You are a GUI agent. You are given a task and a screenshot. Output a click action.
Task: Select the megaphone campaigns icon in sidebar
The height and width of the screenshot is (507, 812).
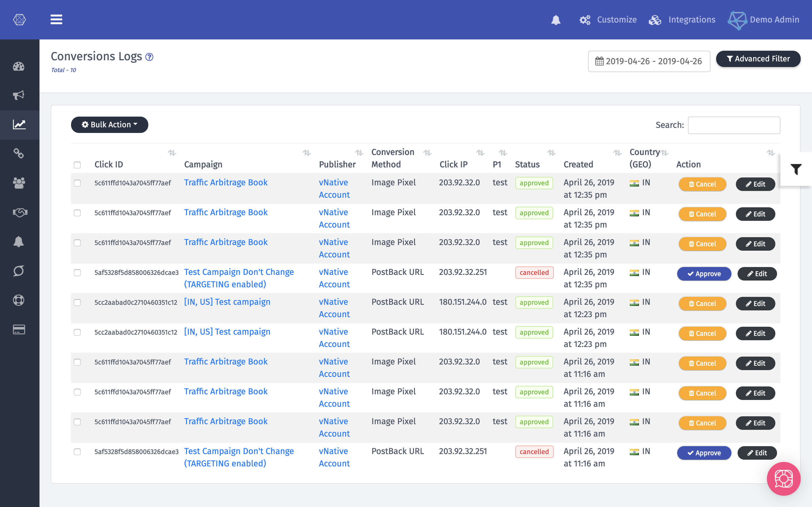pyautogui.click(x=19, y=95)
